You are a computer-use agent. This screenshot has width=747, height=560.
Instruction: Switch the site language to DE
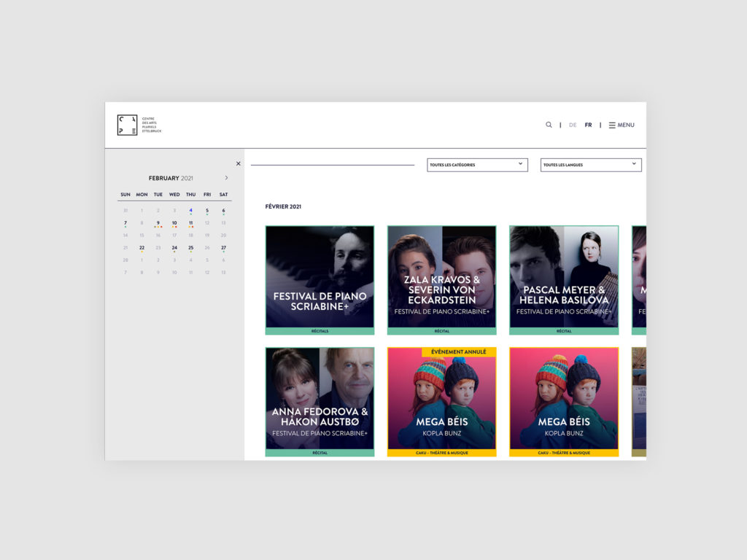tap(573, 125)
